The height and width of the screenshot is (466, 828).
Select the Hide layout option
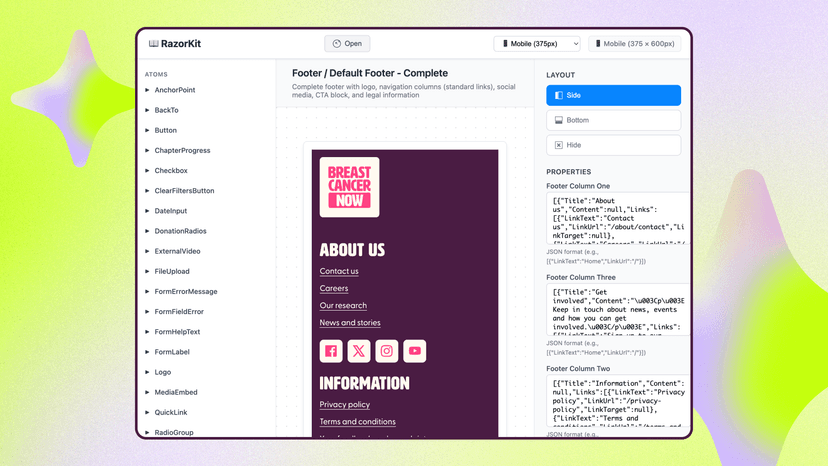614,145
